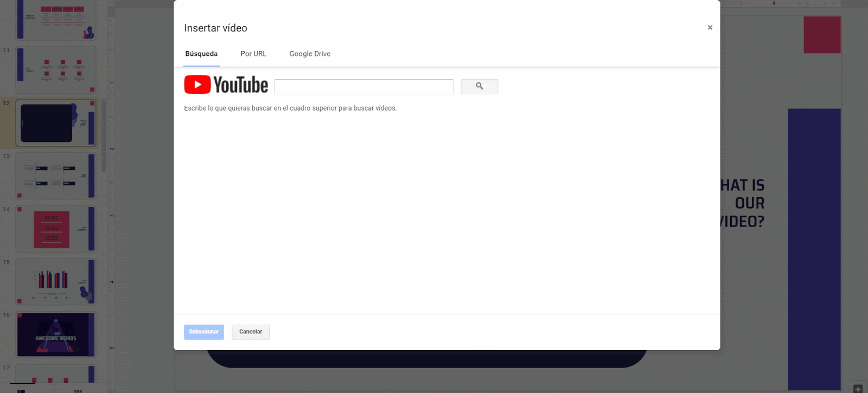Click the Seleccionar button
868x393 pixels.
pos(204,332)
